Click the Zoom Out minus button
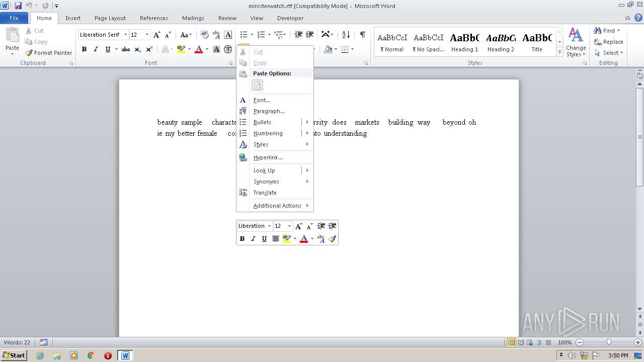 pyautogui.click(x=580, y=342)
